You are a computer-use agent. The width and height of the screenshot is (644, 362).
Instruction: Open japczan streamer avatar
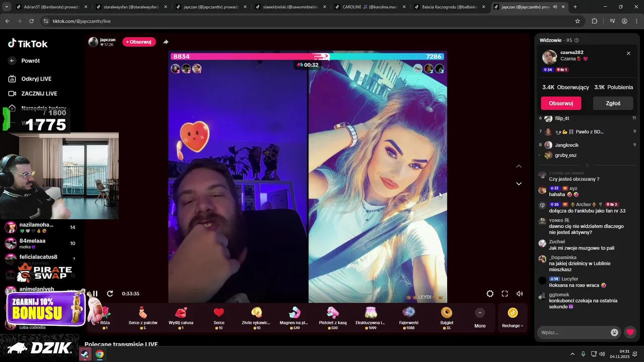[93, 42]
